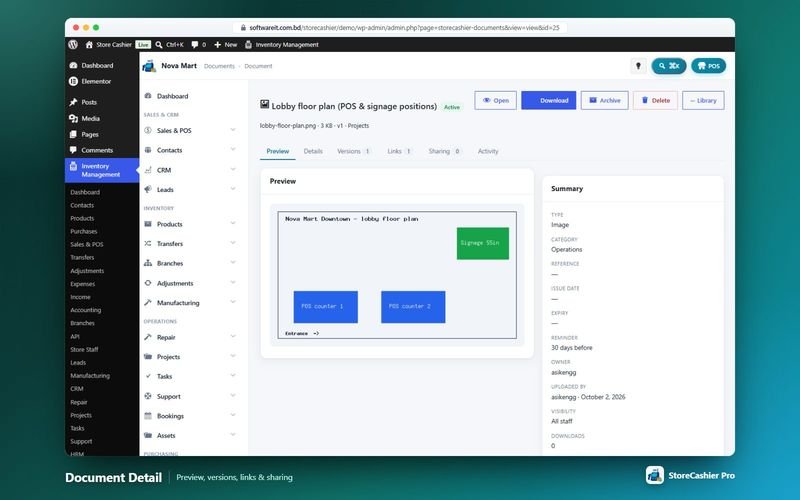Click the Ctrl+K search icon
The image size is (800, 500).
[159, 45]
